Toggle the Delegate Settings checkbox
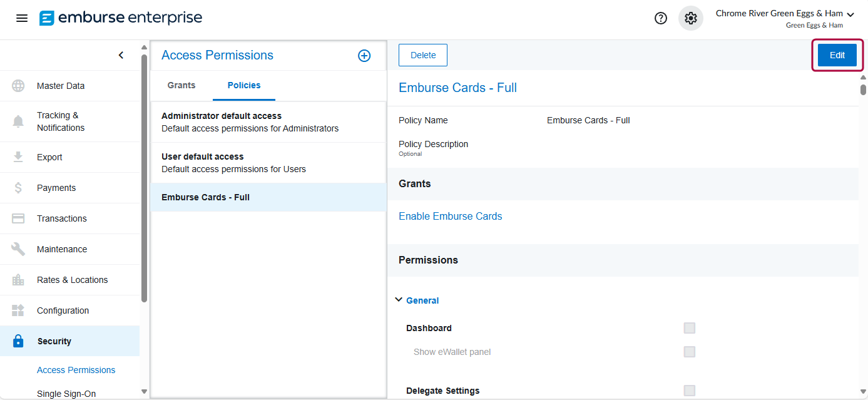 689,390
